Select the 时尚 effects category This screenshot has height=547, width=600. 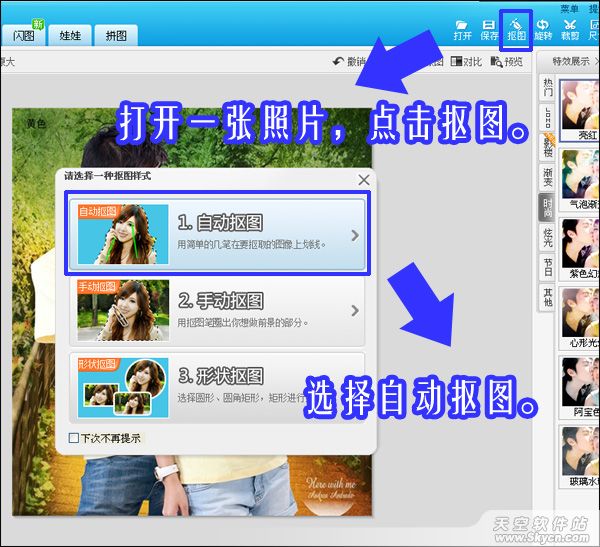[x=548, y=207]
